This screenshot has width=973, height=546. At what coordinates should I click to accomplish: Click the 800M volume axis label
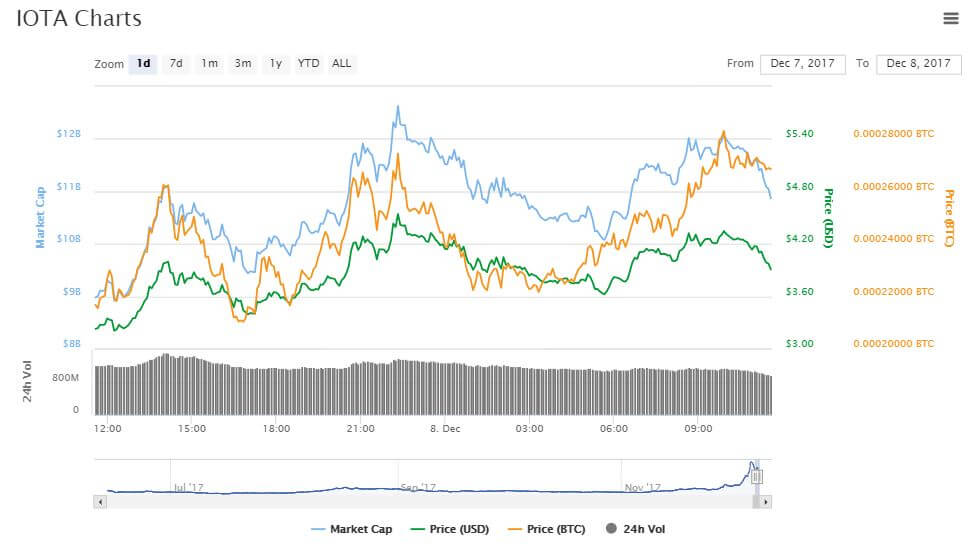(65, 378)
